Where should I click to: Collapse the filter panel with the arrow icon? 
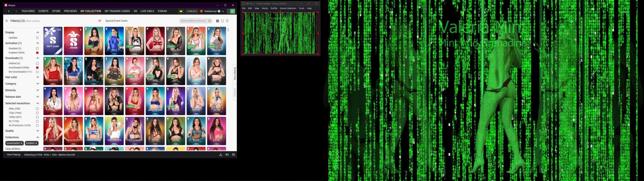[7, 21]
